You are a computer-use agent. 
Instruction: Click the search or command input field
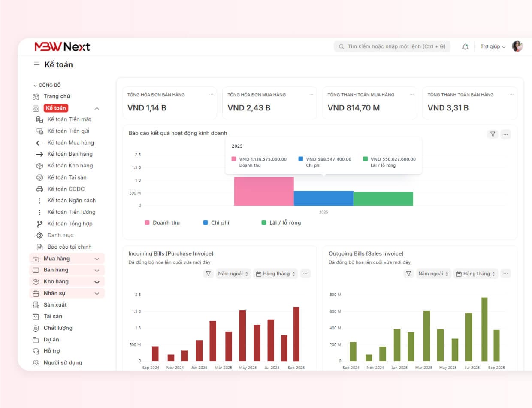[392, 46]
